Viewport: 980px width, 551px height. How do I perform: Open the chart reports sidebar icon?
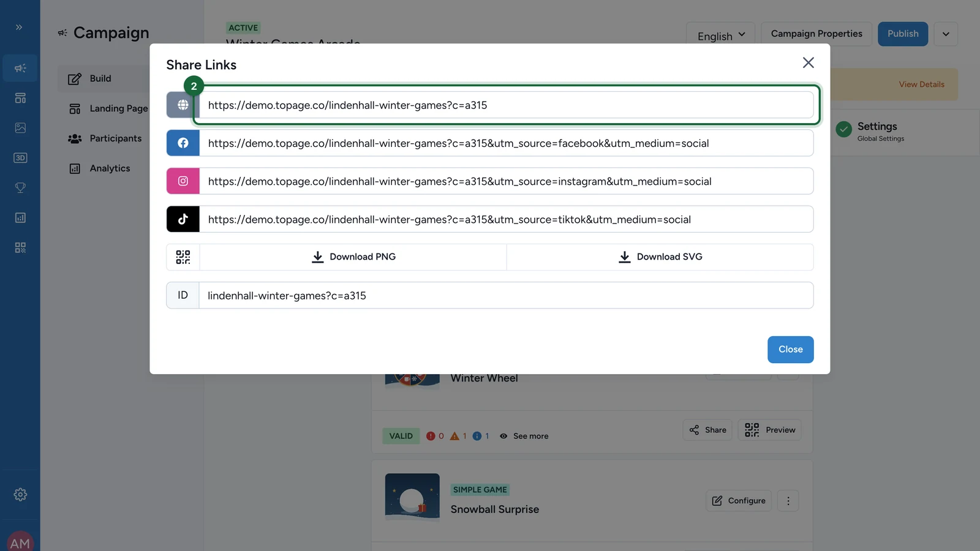pyautogui.click(x=20, y=218)
